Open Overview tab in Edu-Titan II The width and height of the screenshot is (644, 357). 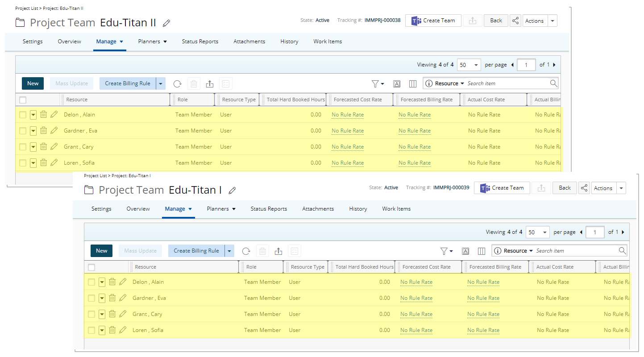(x=69, y=42)
